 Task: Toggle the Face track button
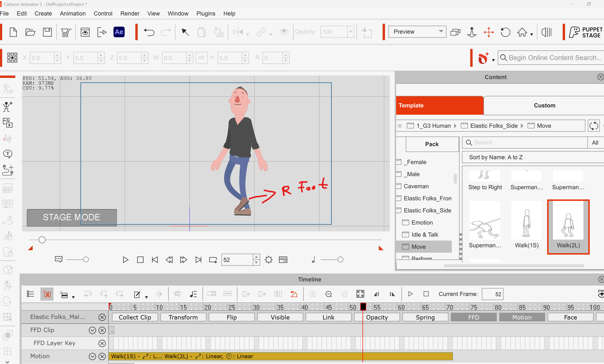(570, 317)
